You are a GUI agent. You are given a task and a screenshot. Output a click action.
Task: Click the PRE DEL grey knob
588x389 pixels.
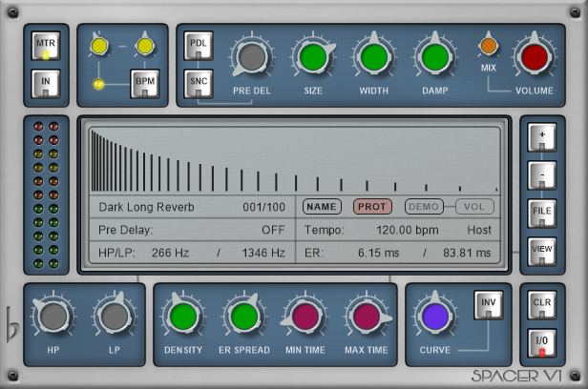(252, 57)
